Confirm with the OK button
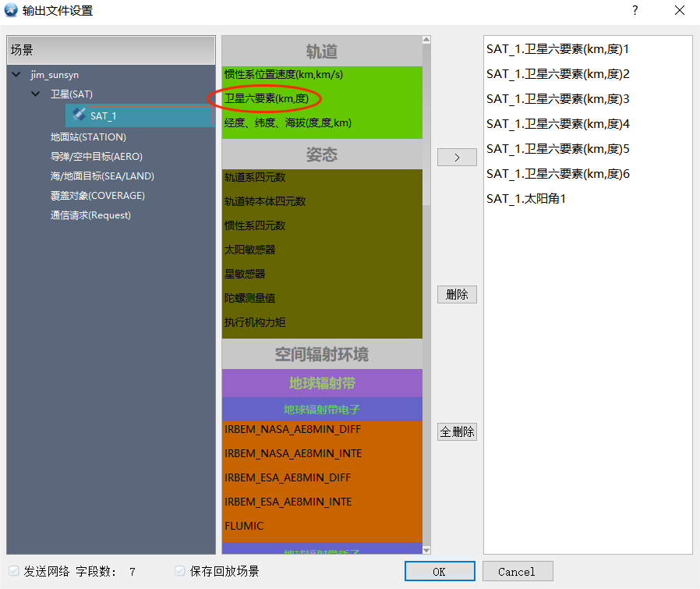Viewport: 700px width, 589px height. pos(440,571)
